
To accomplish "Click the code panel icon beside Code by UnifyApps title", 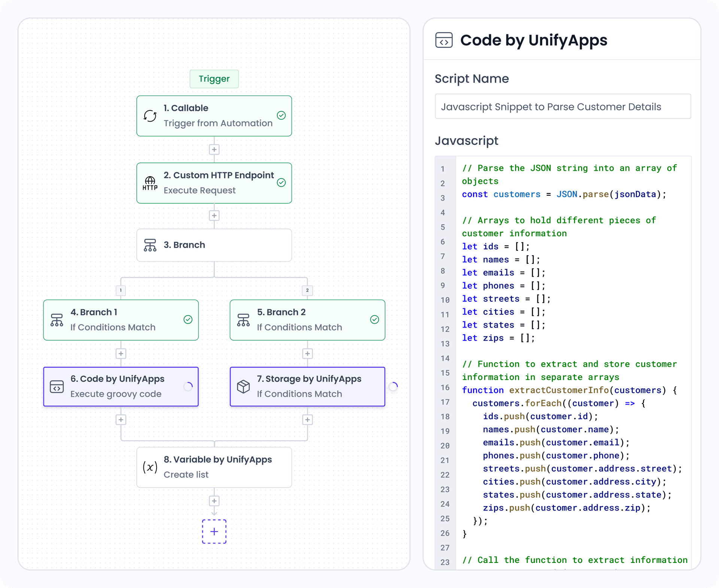I will click(444, 40).
